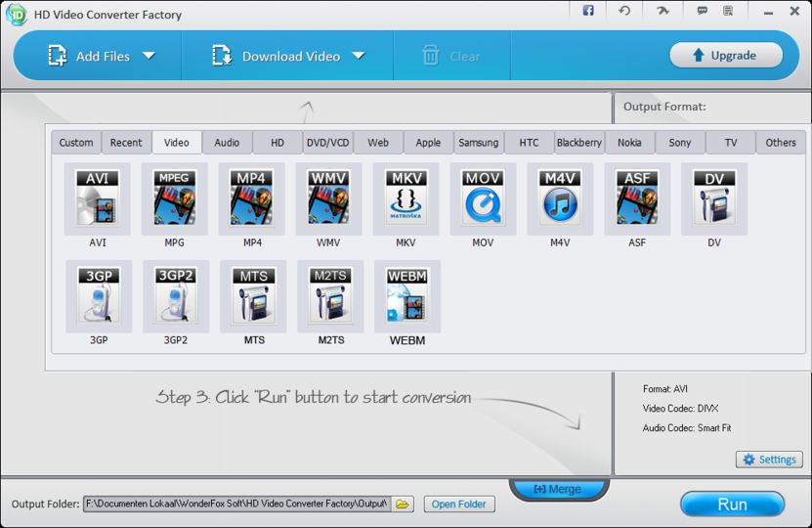This screenshot has width=812, height=528.
Task: Select the WEBM format icon
Action: point(407,296)
